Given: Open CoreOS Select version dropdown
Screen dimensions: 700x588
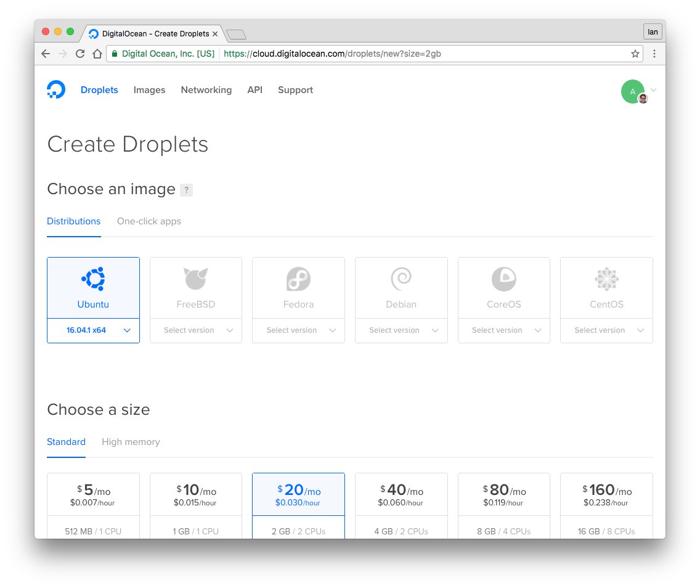Looking at the screenshot, I should click(x=504, y=330).
